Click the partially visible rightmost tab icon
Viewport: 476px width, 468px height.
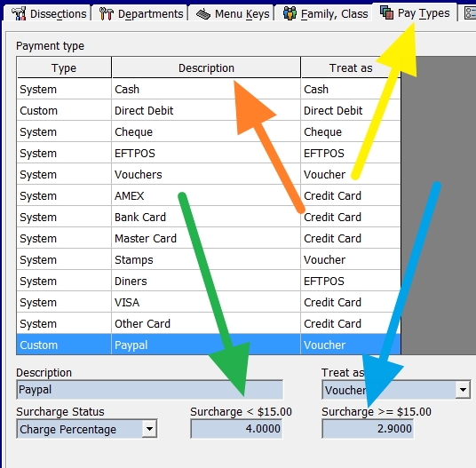point(471,13)
